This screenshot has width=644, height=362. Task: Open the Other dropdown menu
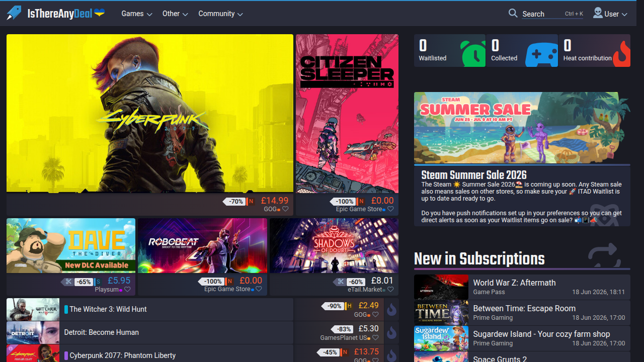[x=175, y=14]
